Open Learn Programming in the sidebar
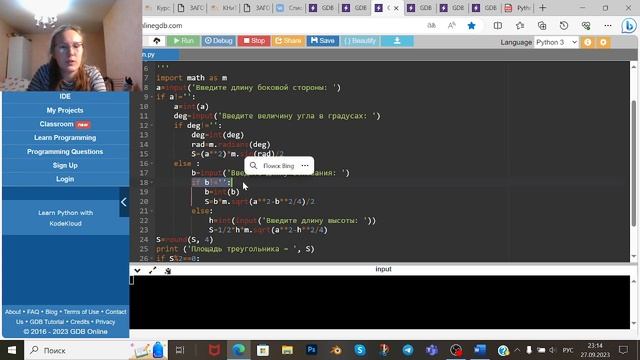Image resolution: width=640 pixels, height=360 pixels. (x=65, y=138)
